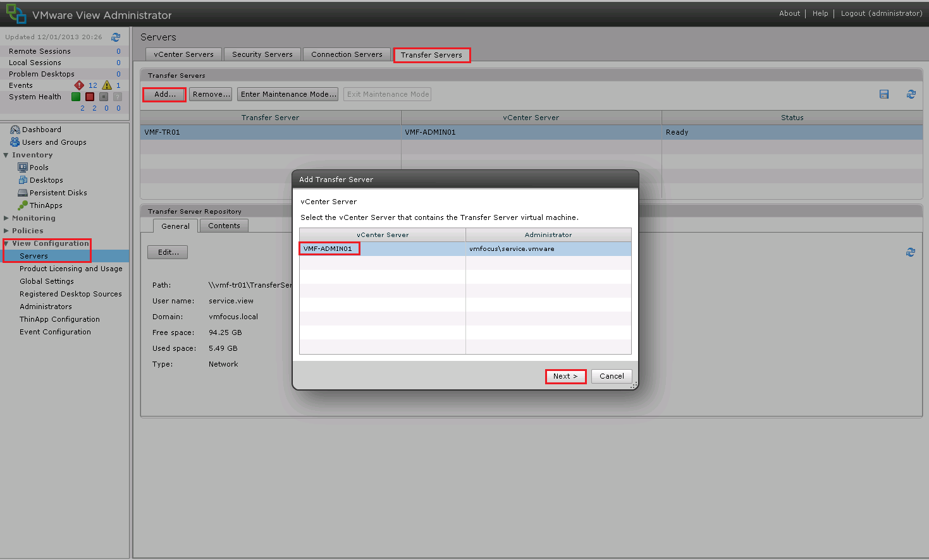
Task: Expand the Monitoring tree section
Action: tap(6, 218)
